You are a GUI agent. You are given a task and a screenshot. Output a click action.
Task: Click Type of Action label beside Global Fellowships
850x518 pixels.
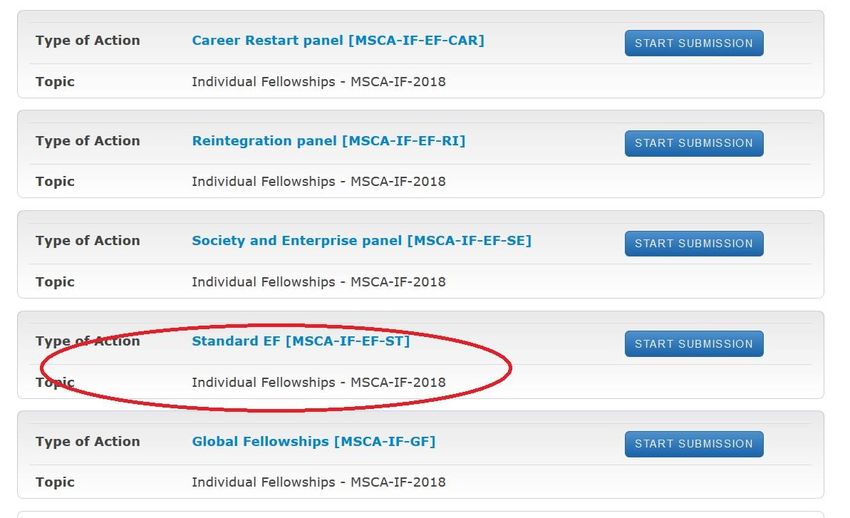click(x=88, y=441)
